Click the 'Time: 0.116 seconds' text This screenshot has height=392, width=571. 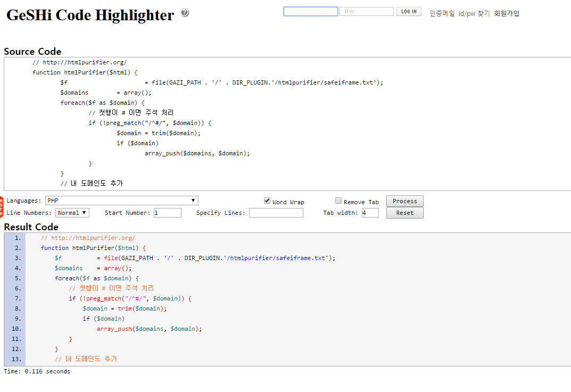point(37,371)
